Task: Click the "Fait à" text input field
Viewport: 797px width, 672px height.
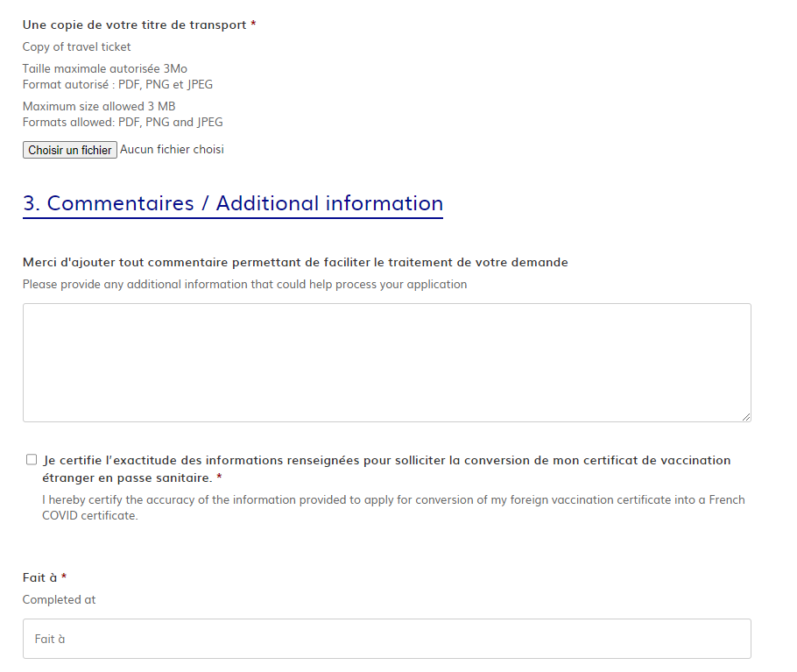Action: 385,639
